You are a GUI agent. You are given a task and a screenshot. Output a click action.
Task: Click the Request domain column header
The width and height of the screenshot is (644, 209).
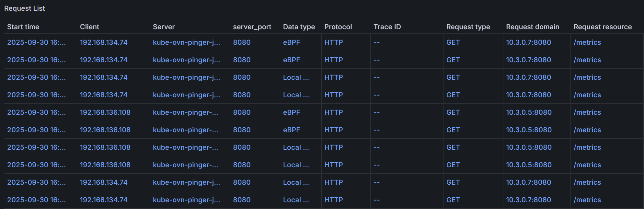(x=533, y=27)
